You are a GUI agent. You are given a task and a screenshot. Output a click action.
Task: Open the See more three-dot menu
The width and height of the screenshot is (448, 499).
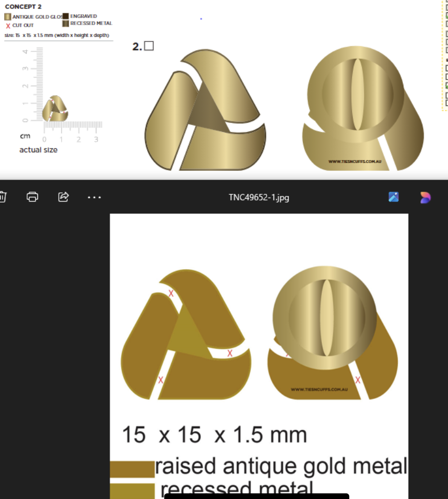94,197
